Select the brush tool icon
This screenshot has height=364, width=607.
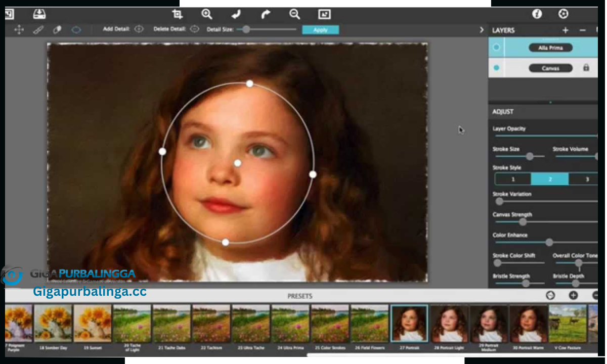click(38, 30)
